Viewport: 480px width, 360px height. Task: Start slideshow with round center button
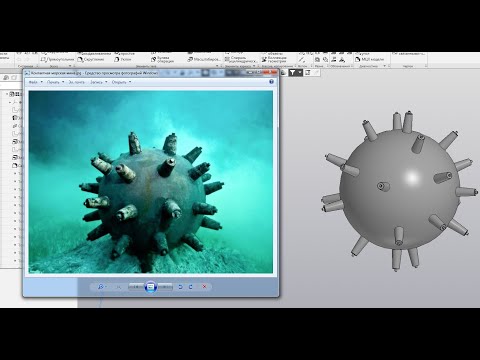coord(151,287)
